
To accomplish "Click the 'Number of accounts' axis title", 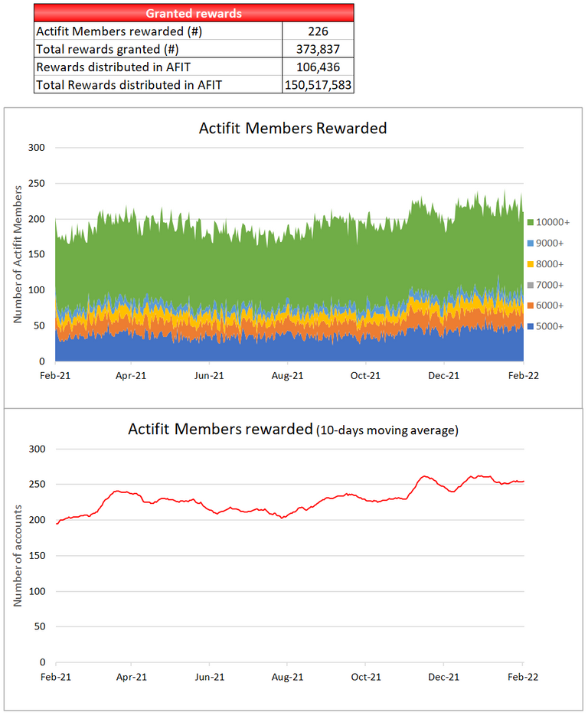I will click(18, 556).
